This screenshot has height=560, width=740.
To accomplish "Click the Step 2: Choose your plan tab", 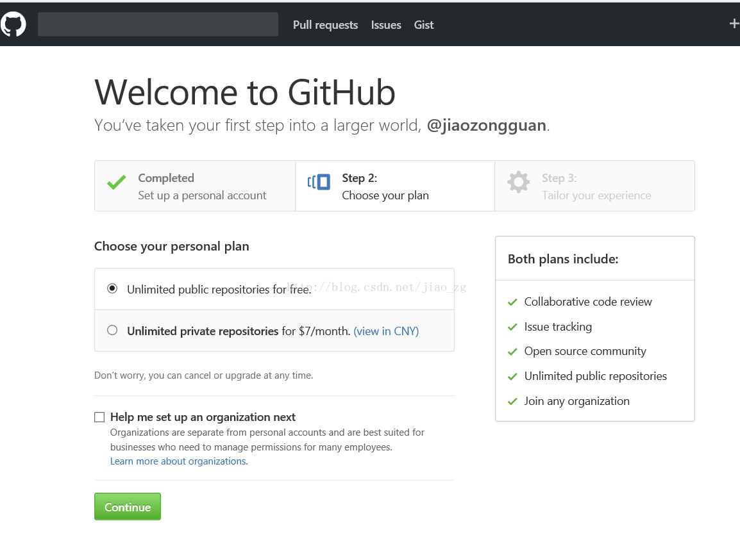I will [x=395, y=186].
